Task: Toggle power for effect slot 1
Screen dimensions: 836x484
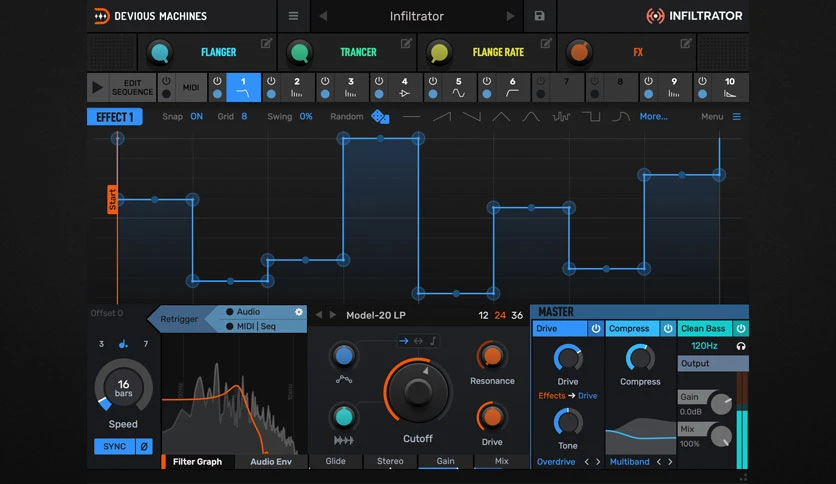Action: (x=217, y=82)
